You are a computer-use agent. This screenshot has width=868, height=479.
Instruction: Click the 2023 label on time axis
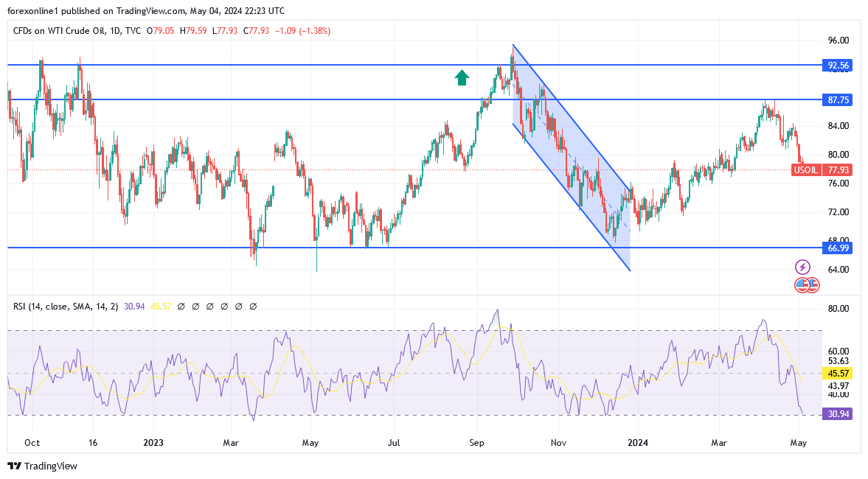153,442
